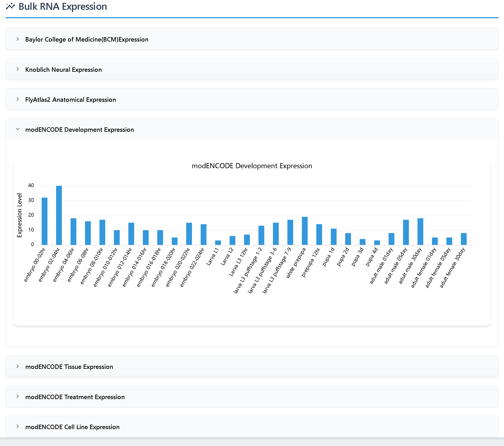Screen dimensions: 504x446
Task: Click the modENCODE Cell Line Expression header label
Action: 72,427
